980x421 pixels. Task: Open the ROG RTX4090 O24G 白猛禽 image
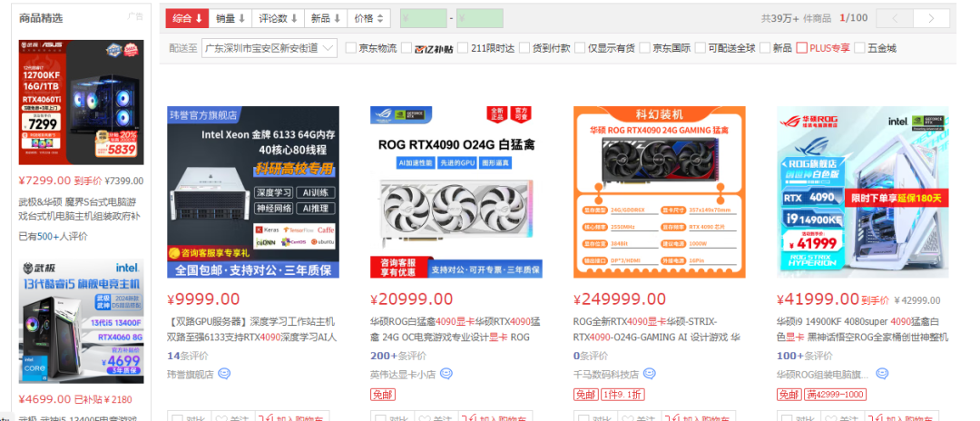(456, 191)
